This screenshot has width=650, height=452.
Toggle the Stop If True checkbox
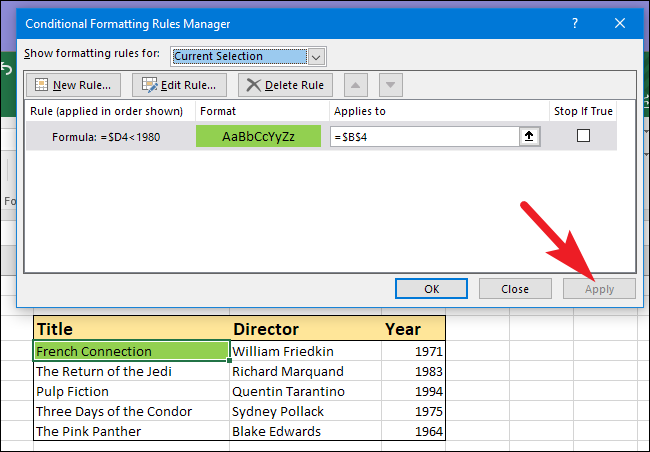click(583, 136)
